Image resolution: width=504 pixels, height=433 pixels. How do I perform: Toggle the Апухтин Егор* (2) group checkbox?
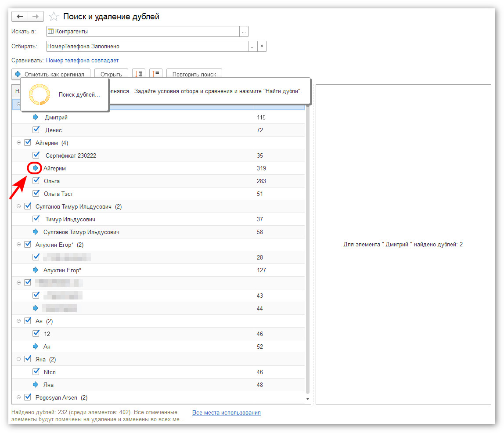pyautogui.click(x=28, y=244)
